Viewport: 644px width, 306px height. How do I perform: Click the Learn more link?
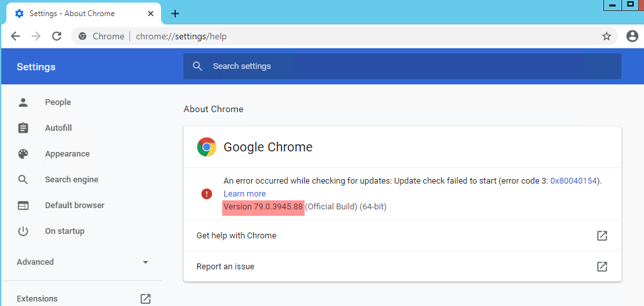click(245, 193)
